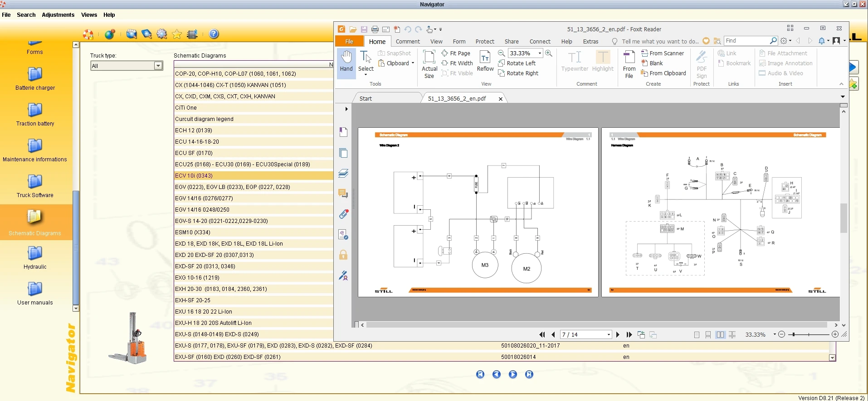Open Navigator Views menu
Screen dimensions: 868x401
click(x=89, y=15)
